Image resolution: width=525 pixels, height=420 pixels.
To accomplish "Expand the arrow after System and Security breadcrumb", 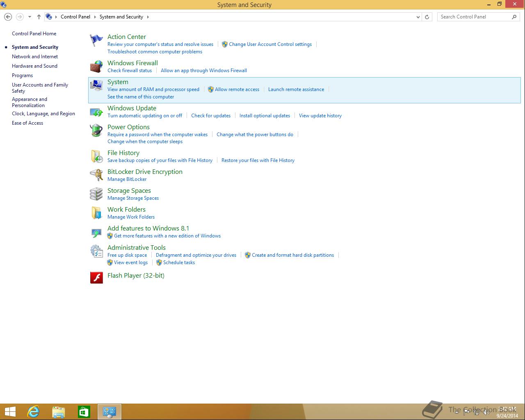I will [x=148, y=17].
